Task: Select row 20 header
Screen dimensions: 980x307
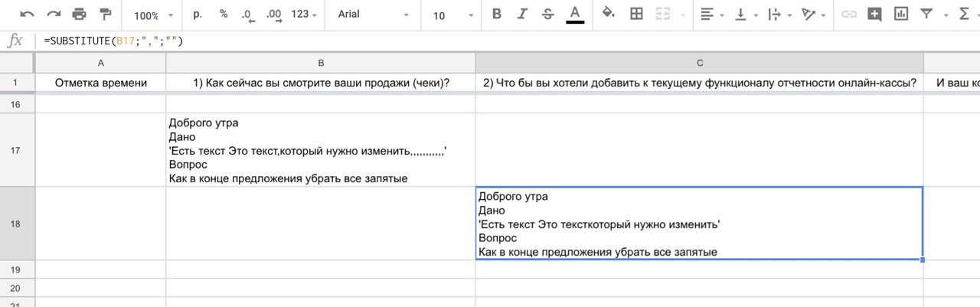Action: point(18,288)
